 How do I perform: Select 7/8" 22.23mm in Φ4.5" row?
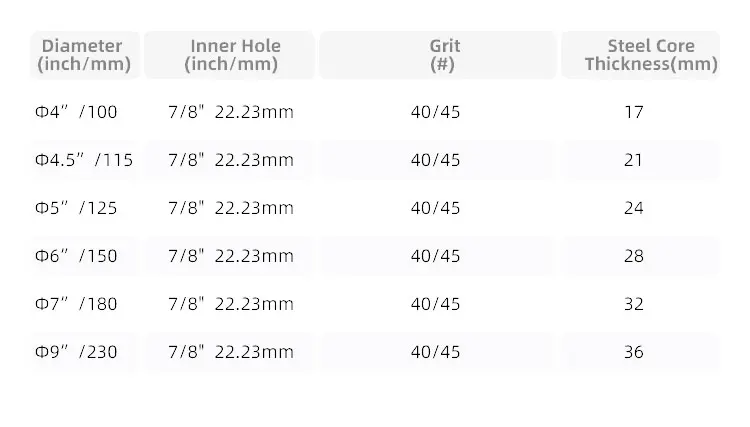[231, 160]
